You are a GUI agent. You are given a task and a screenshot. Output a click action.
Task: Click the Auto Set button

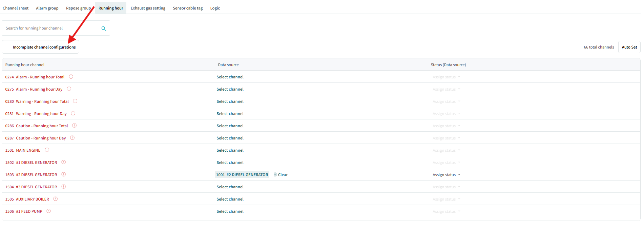click(629, 47)
